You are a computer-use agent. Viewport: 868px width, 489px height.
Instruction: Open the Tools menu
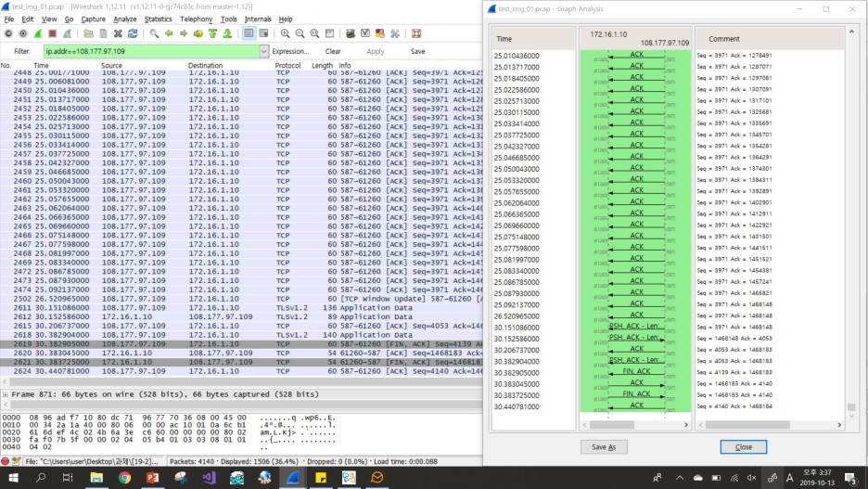click(229, 19)
